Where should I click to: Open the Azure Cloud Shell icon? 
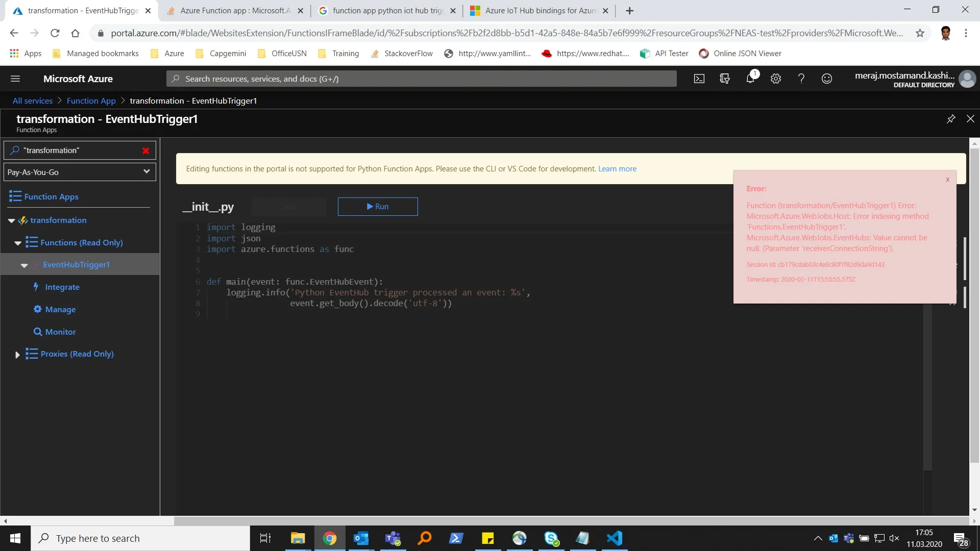(699, 79)
